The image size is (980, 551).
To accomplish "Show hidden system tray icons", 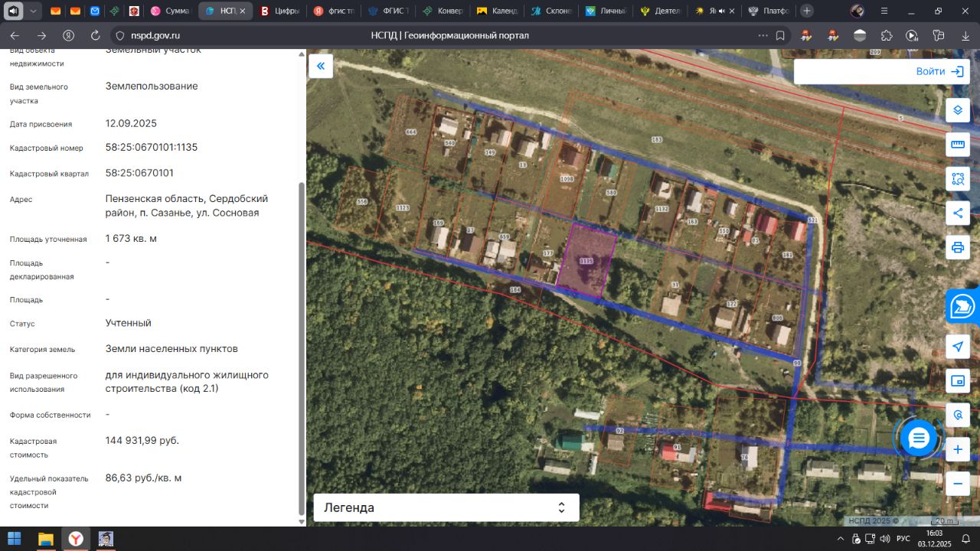I will tap(841, 539).
